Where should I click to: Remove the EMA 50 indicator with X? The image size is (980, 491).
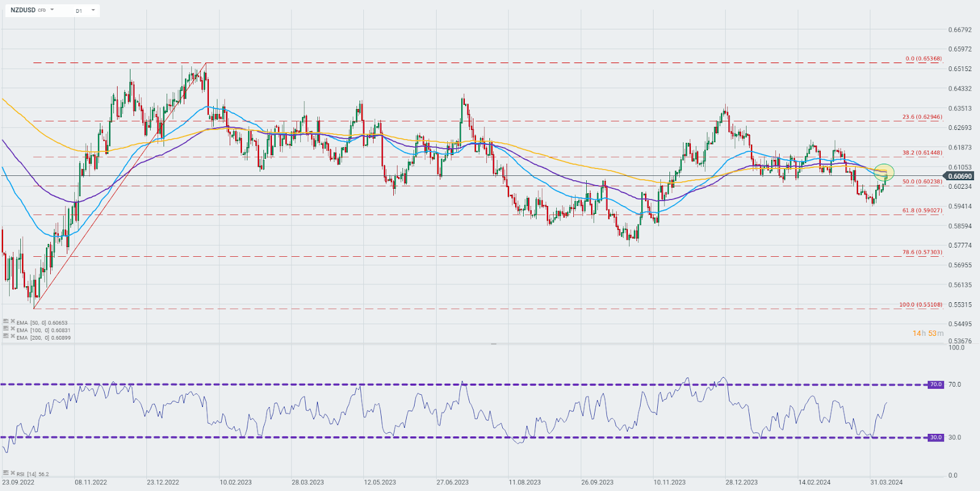point(12,321)
